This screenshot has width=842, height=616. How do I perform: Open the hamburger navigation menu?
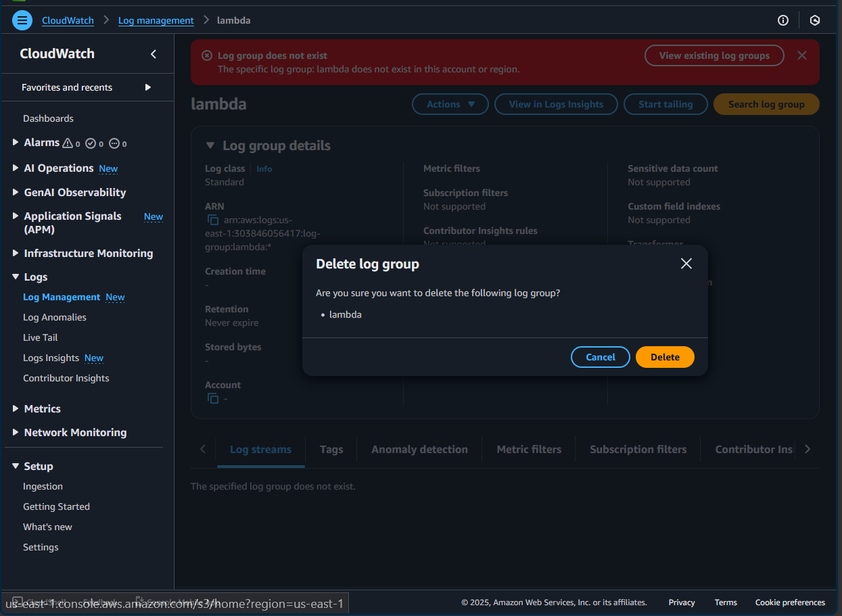click(x=22, y=20)
